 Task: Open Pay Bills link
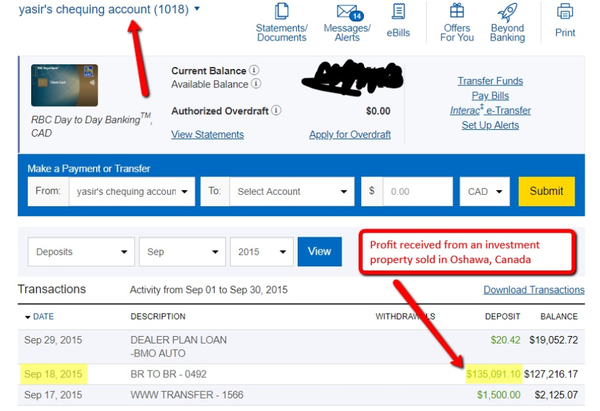[490, 96]
